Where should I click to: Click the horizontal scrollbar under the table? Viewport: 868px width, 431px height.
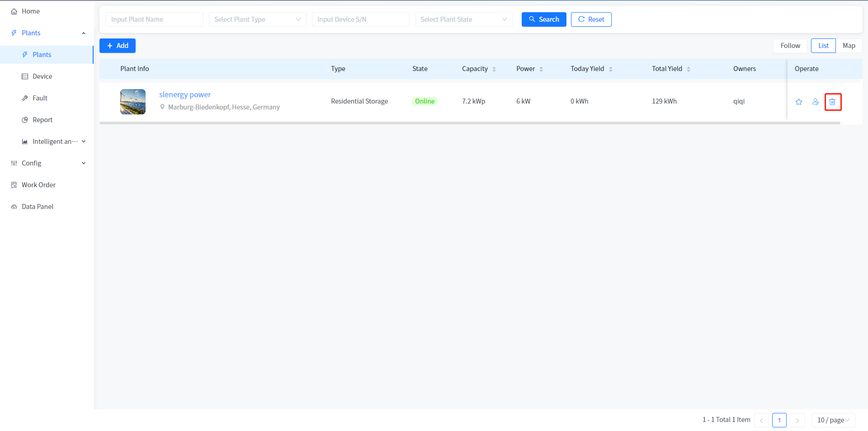point(470,123)
